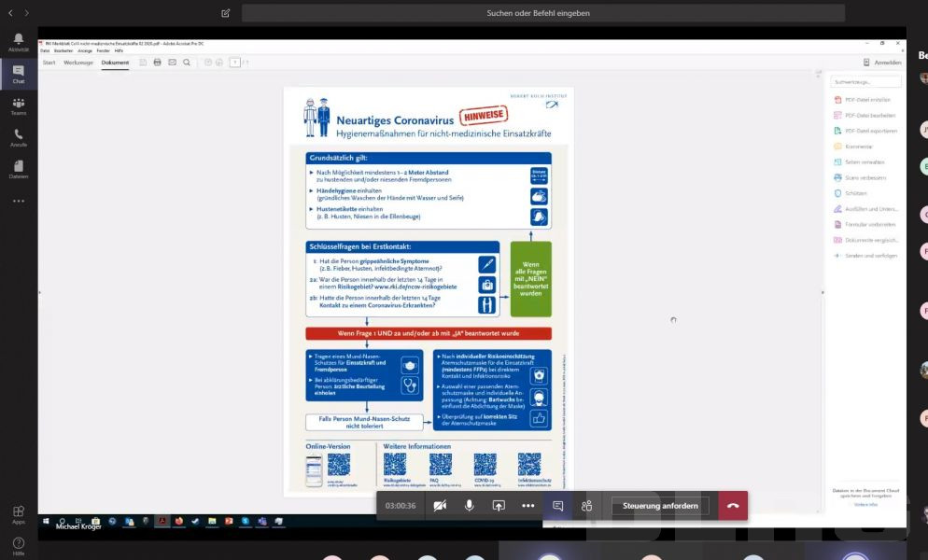This screenshot has width=928, height=560.
Task: Expand more apps ellipsis in left rail
Action: [19, 201]
